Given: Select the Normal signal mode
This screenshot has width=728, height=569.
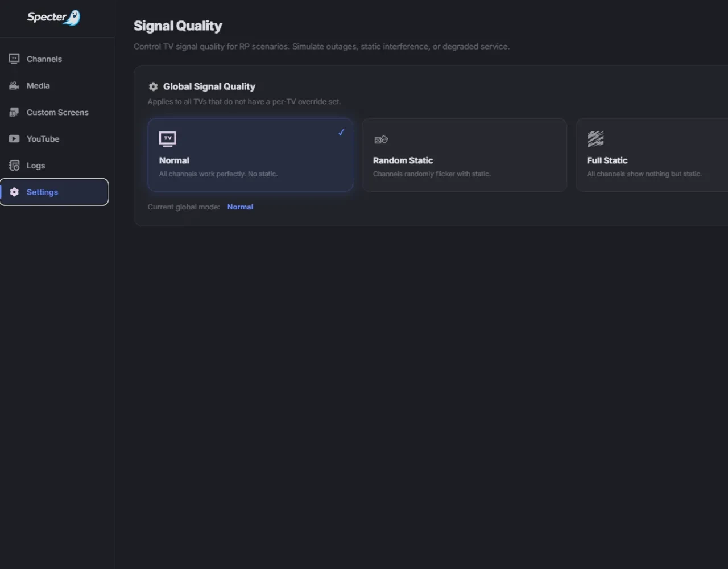Looking at the screenshot, I should click(250, 155).
